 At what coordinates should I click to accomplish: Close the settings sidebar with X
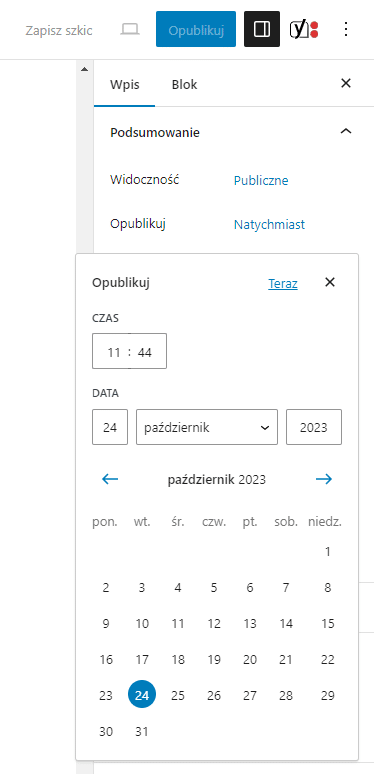(x=346, y=83)
